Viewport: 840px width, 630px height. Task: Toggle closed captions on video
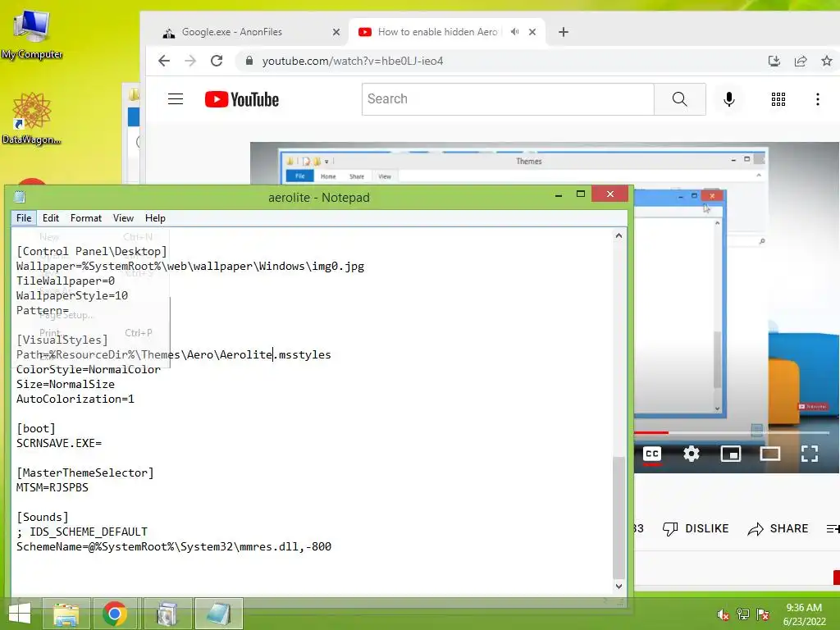(652, 454)
